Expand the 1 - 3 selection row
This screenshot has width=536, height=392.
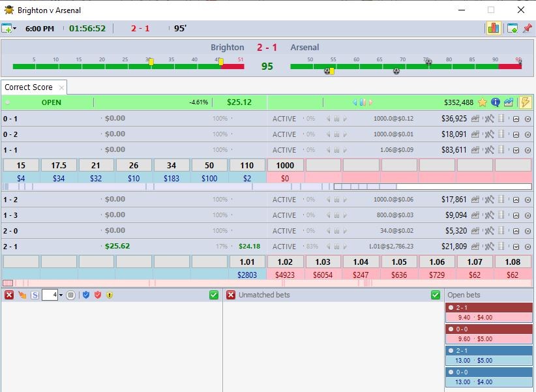coord(516,215)
